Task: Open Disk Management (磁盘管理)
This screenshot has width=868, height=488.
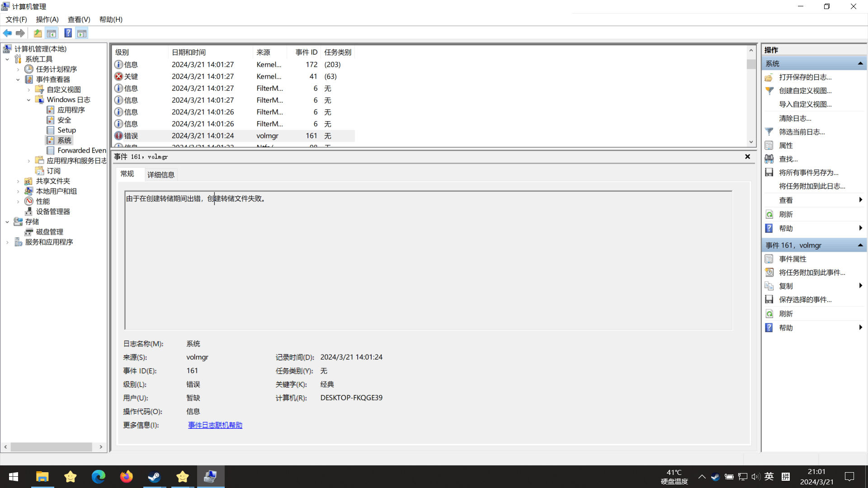Action: 49,232
